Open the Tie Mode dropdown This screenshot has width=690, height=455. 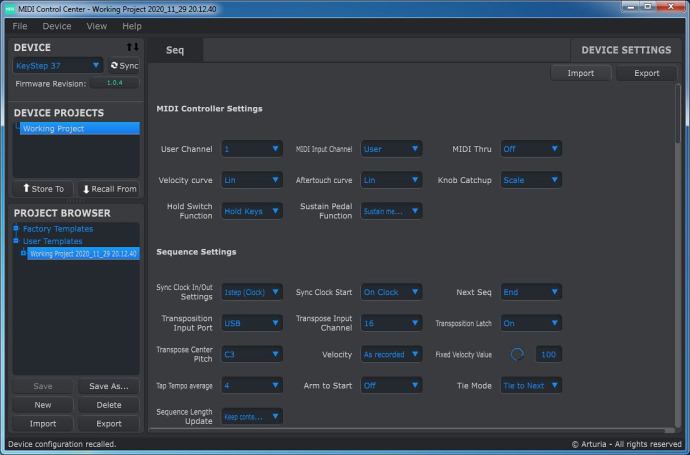(x=531, y=385)
